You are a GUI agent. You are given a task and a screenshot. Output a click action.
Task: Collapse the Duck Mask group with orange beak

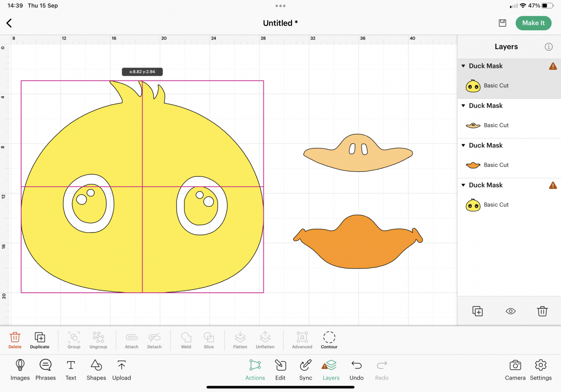[x=464, y=146]
